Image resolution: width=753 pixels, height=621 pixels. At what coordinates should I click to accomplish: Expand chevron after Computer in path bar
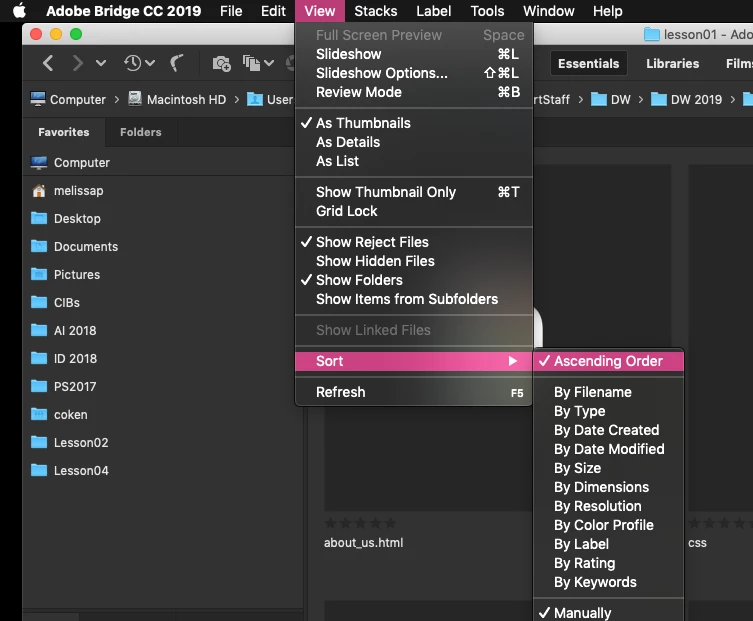(117, 99)
